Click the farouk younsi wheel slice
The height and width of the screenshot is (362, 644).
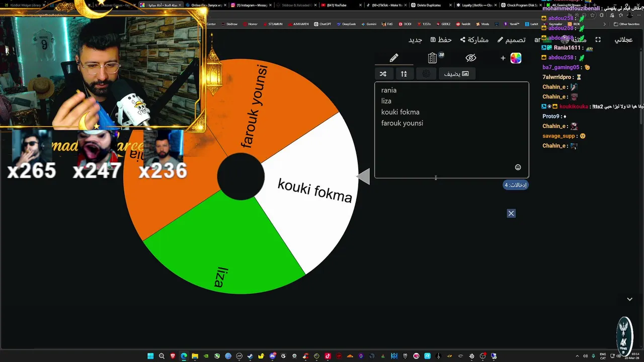point(255,106)
